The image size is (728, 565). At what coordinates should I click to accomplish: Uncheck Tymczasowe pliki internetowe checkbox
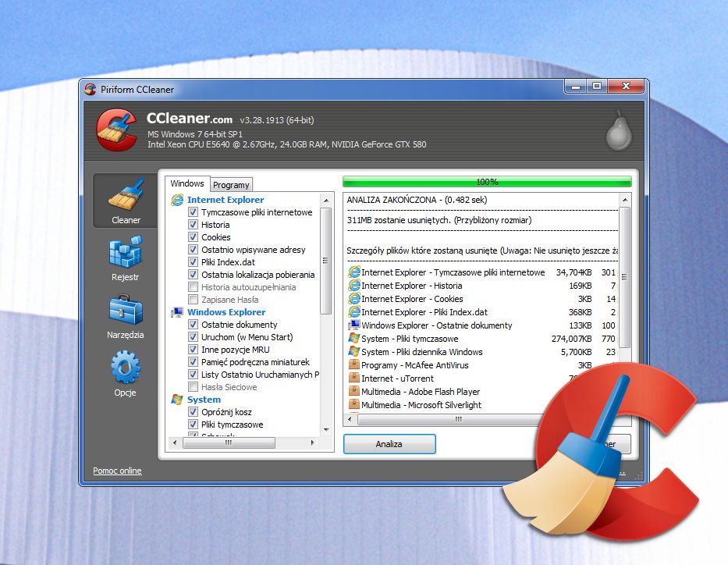point(194,212)
